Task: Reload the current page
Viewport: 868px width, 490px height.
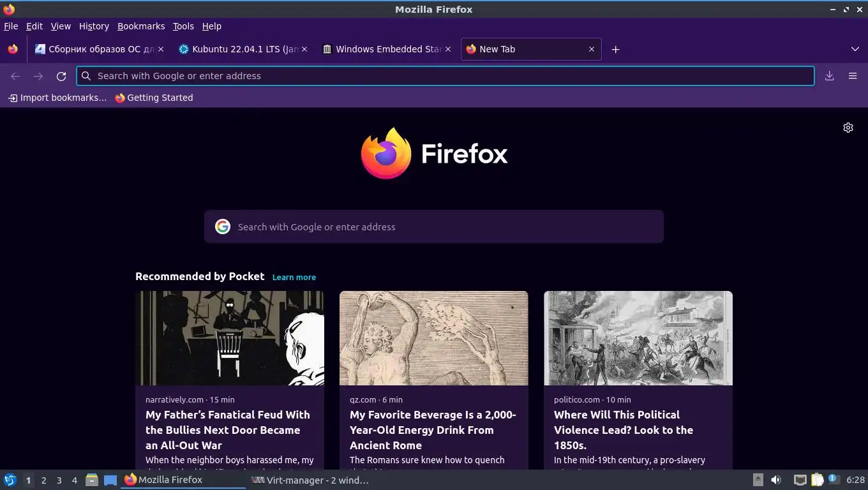Action: 61,76
